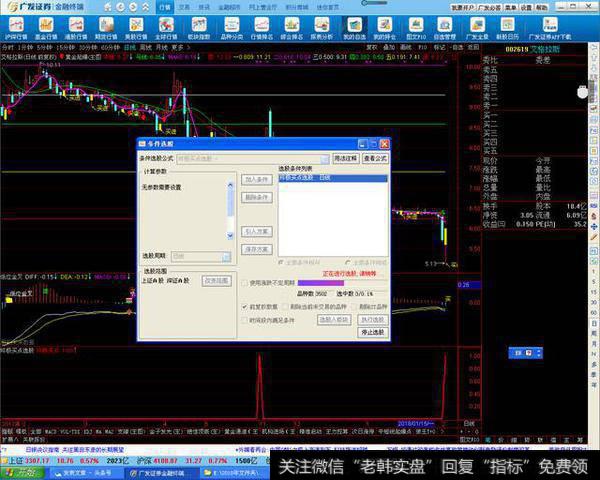Switch to the 行情 top tab

click(164, 6)
